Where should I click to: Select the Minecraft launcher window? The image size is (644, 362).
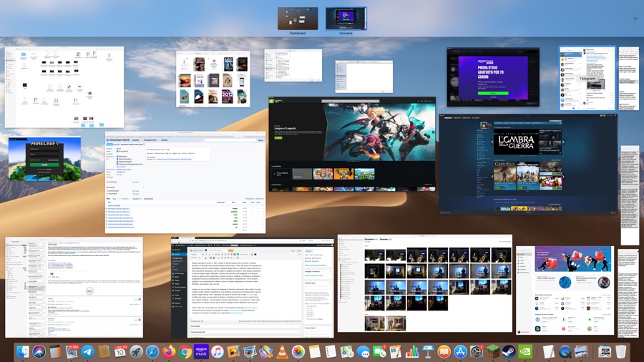[x=44, y=158]
